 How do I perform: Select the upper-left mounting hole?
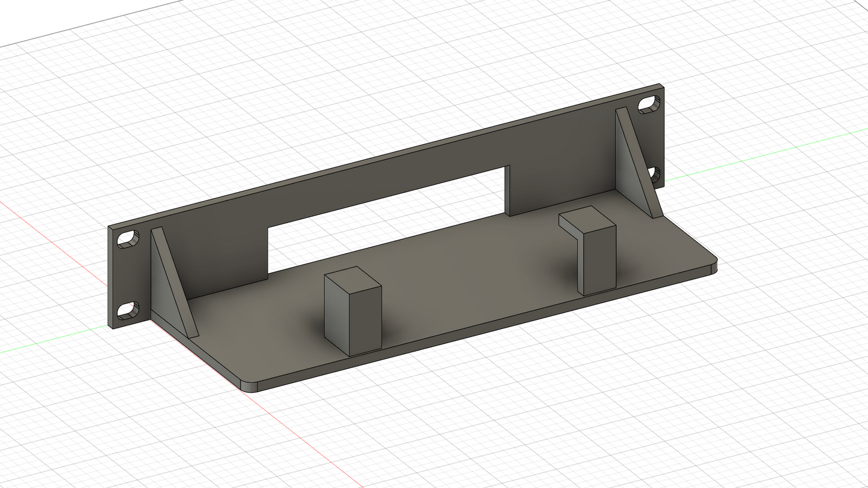[128, 238]
